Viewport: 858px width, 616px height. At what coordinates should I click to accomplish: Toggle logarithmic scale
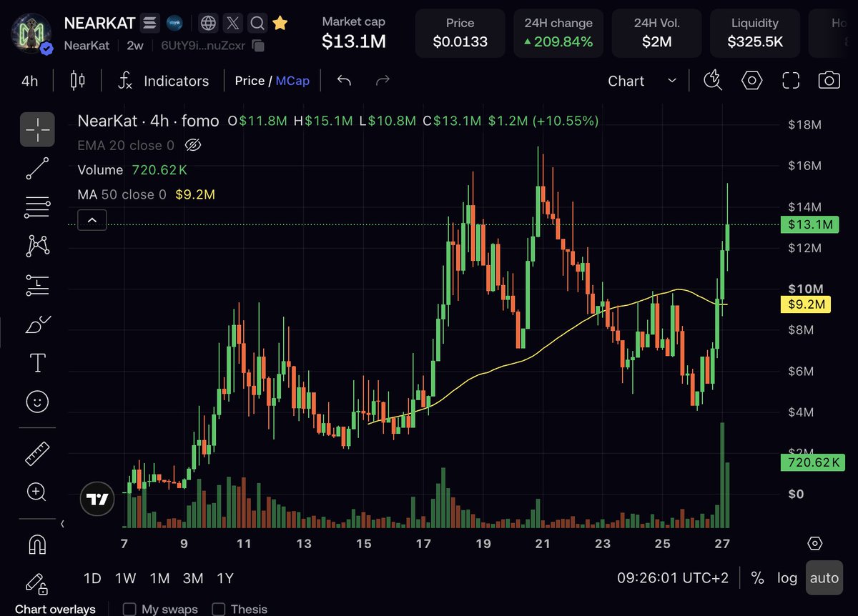[787, 577]
